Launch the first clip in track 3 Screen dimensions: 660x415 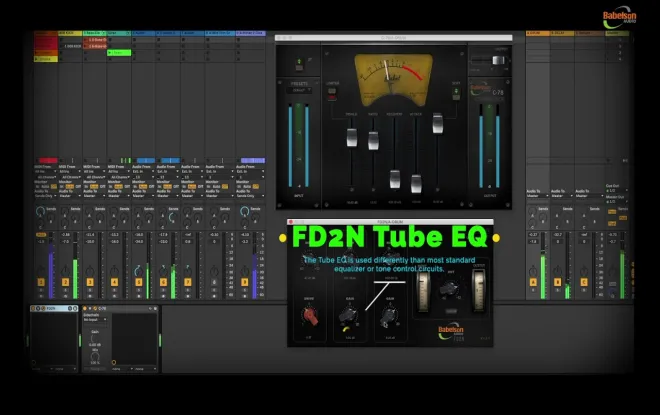click(x=95, y=40)
